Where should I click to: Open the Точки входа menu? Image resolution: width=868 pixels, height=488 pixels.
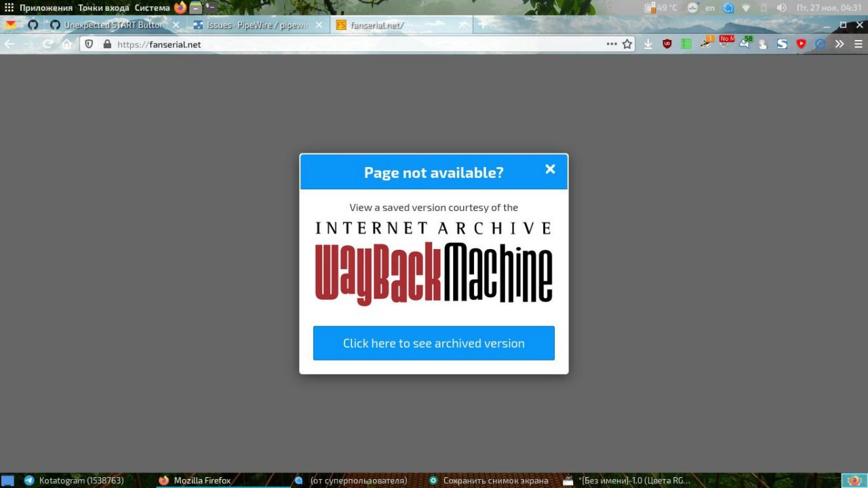click(x=103, y=7)
